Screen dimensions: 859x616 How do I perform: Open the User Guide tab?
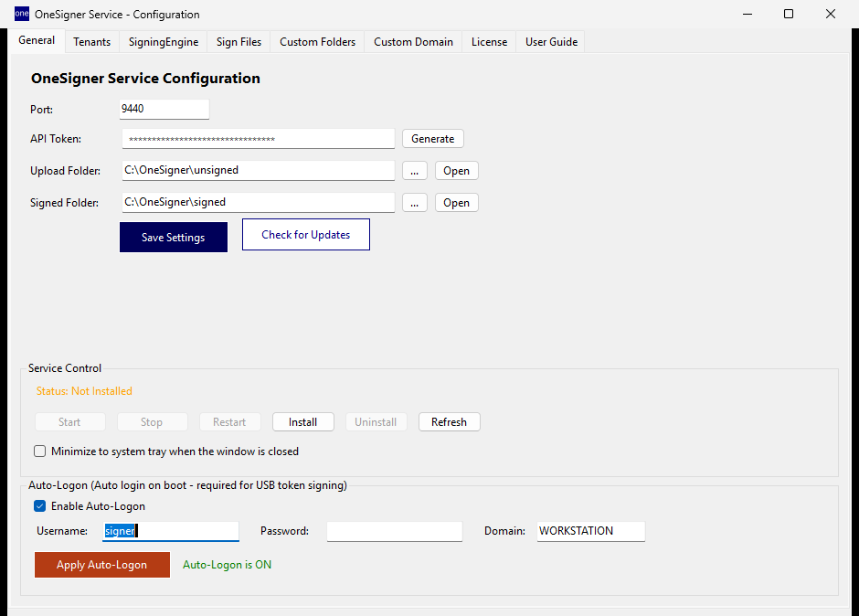(x=551, y=42)
